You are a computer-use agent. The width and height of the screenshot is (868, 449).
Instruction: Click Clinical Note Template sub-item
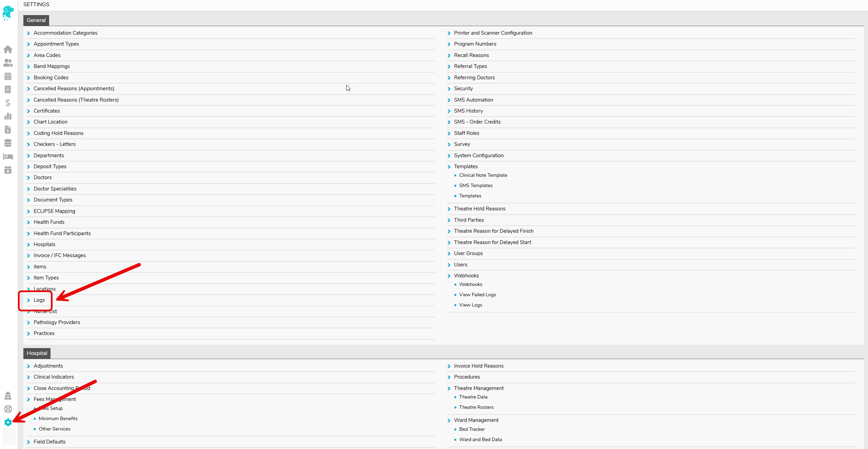click(483, 175)
